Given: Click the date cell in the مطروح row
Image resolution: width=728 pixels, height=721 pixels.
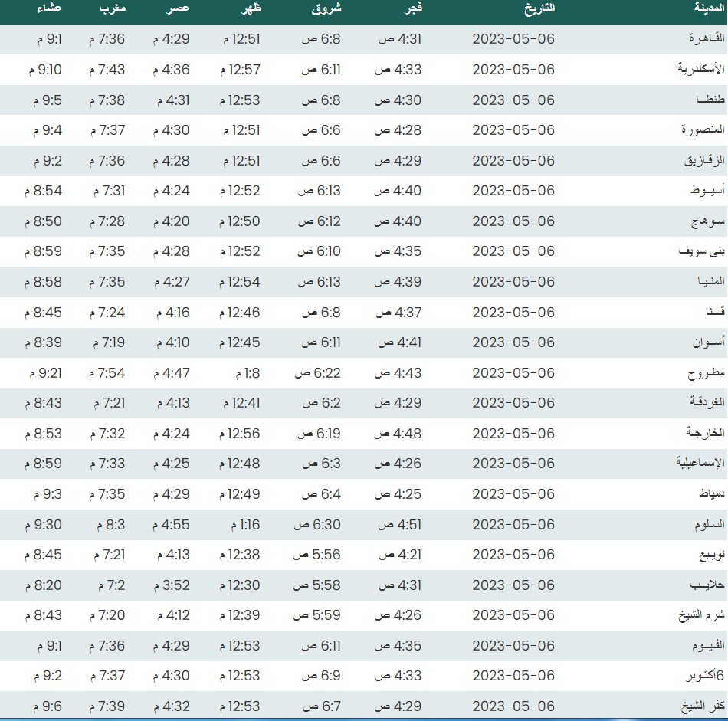Looking at the screenshot, I should (513, 374).
